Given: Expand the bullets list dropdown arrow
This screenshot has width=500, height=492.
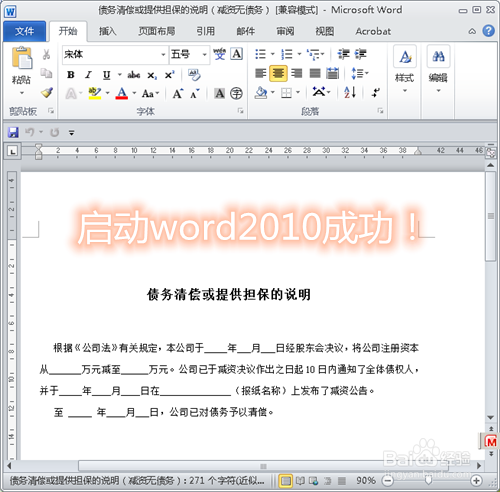Looking at the screenshot, I should tap(272, 54).
